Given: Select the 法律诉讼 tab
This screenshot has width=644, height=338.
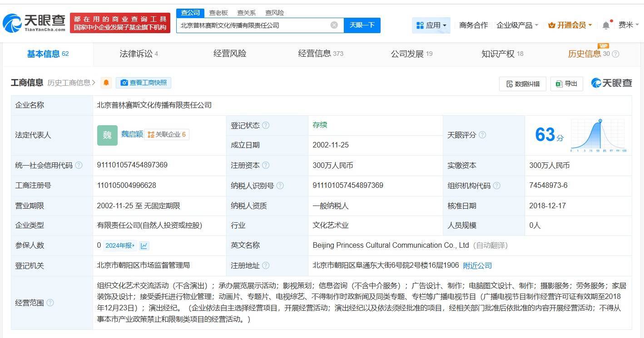Looking at the screenshot, I should point(139,54).
